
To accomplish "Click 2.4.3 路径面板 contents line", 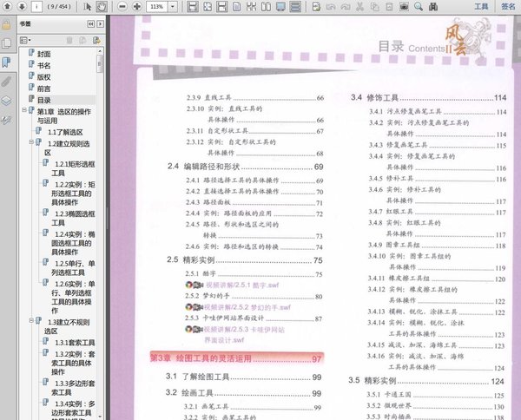I will (x=254, y=202).
